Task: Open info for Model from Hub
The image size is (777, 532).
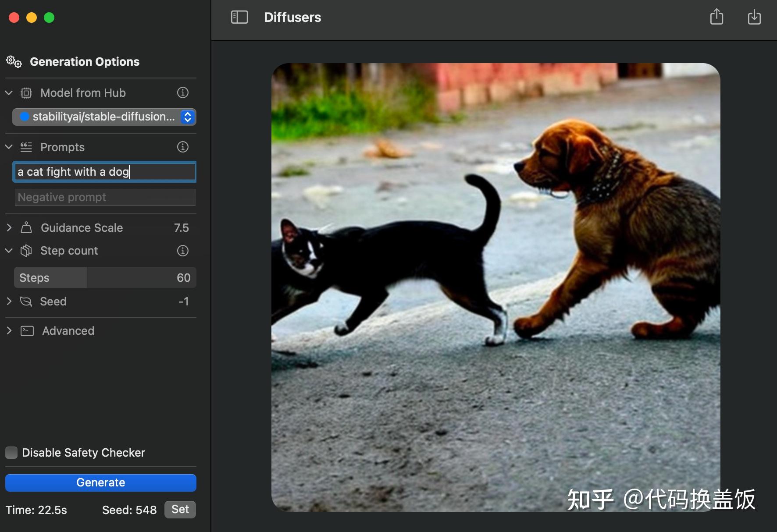Action: [182, 92]
